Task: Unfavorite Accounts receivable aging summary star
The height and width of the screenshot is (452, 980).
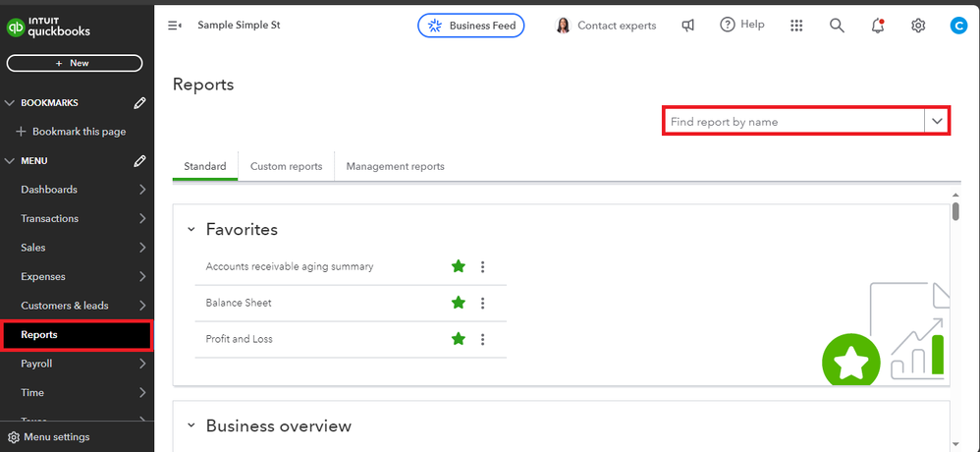Action: pos(458,266)
